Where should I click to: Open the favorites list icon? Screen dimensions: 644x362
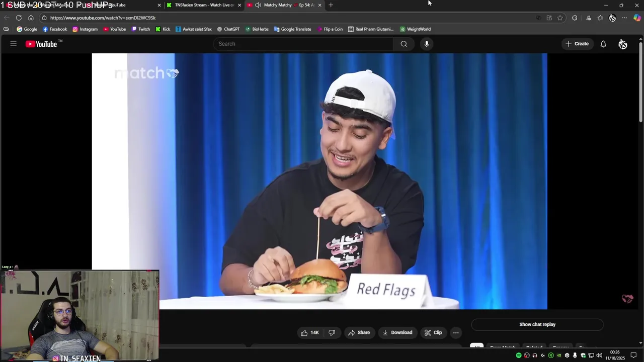(x=600, y=18)
